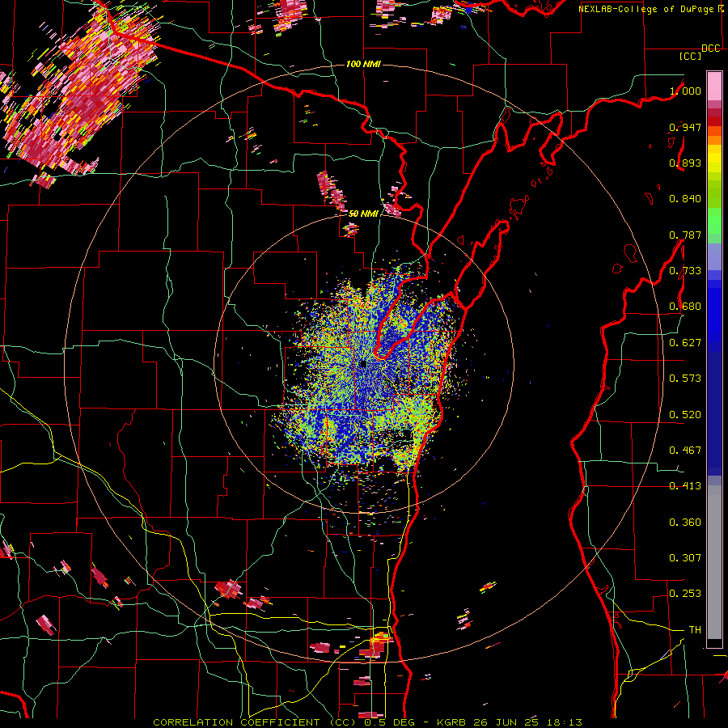
Task: Click the TH threshold label on the legend
Action: pos(695,630)
